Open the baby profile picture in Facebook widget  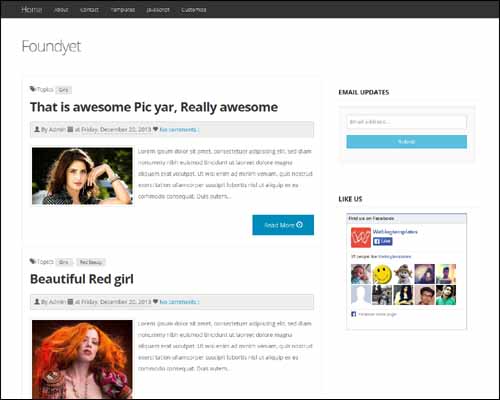pos(361,274)
